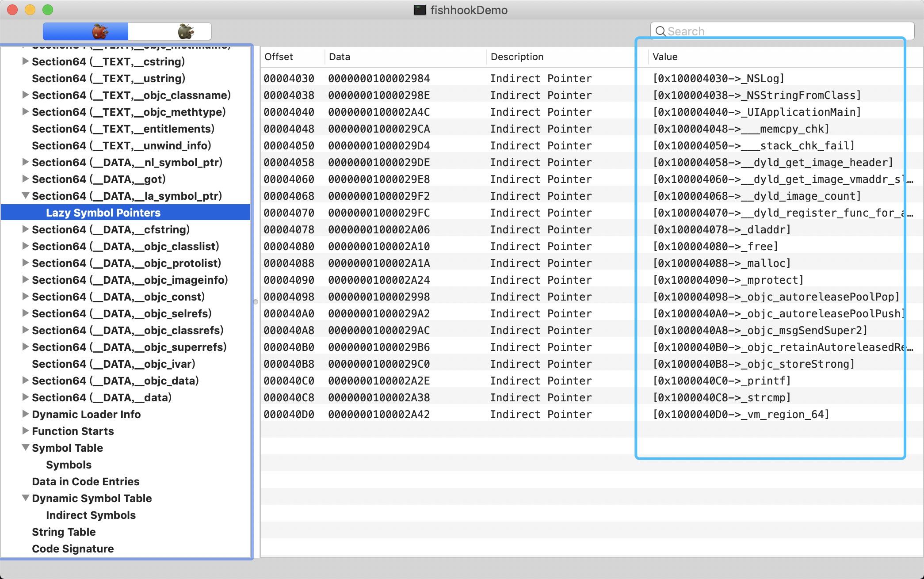The height and width of the screenshot is (579, 924).
Task: Collapse the Dynamic Symbol Table triangle
Action: tap(26, 498)
